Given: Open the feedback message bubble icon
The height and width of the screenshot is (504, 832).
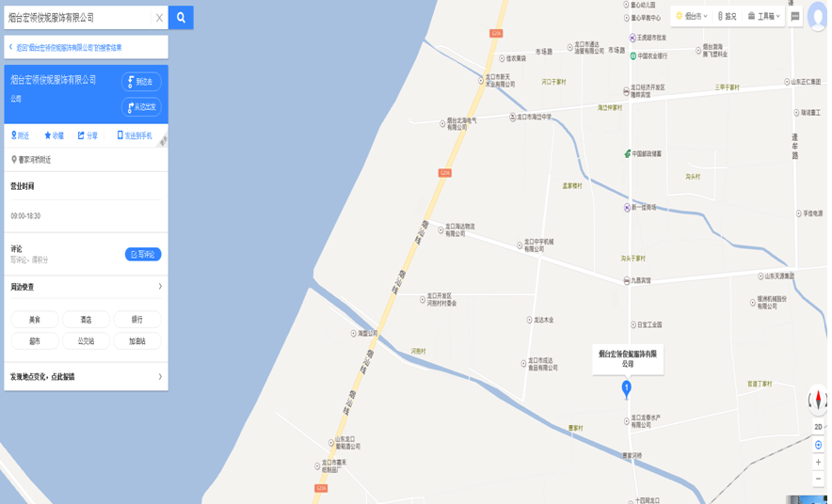Looking at the screenshot, I should coord(795,16).
